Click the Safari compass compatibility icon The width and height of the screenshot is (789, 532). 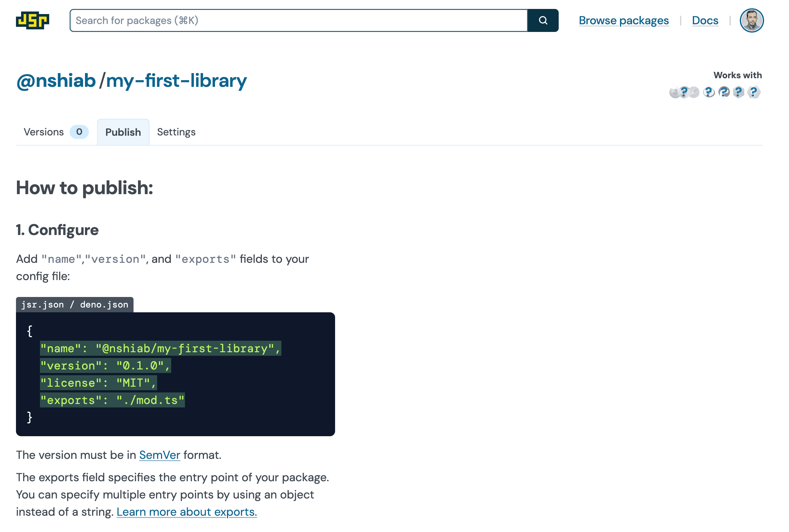click(x=695, y=92)
